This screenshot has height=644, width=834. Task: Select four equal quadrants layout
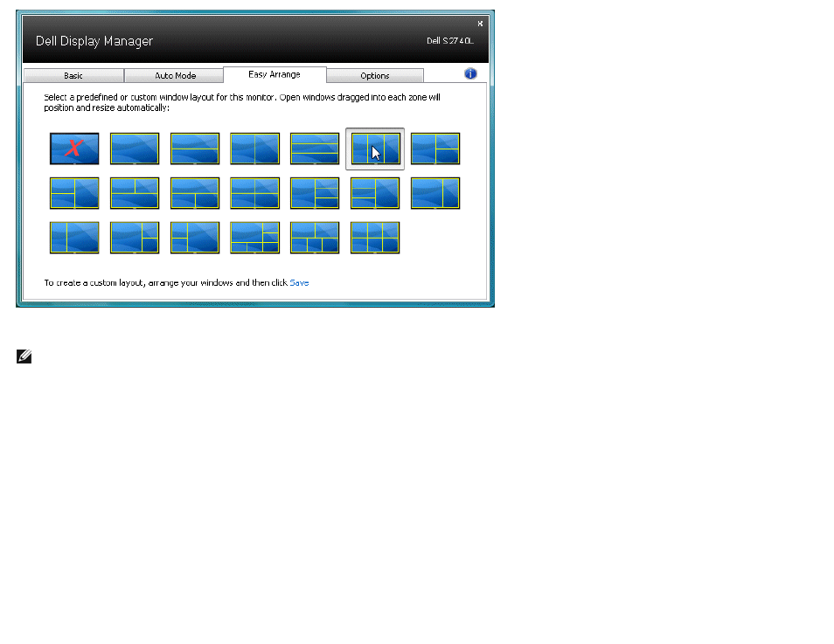[x=254, y=193]
